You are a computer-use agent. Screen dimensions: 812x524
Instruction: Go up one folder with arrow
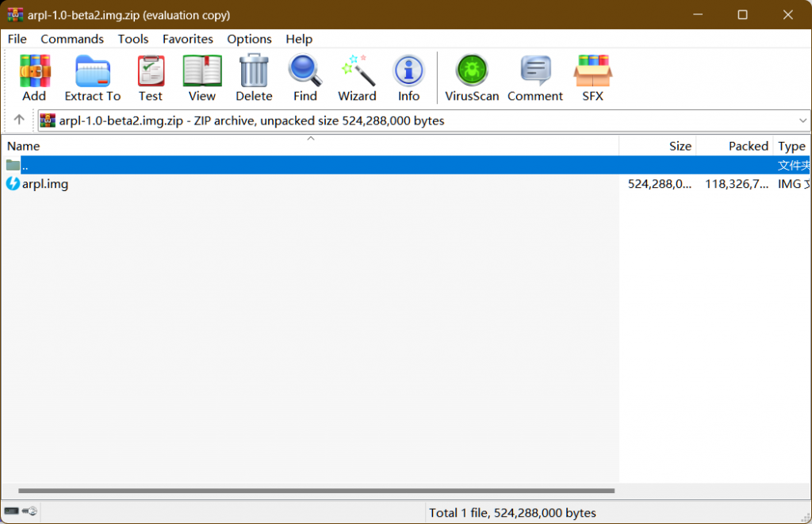point(19,120)
